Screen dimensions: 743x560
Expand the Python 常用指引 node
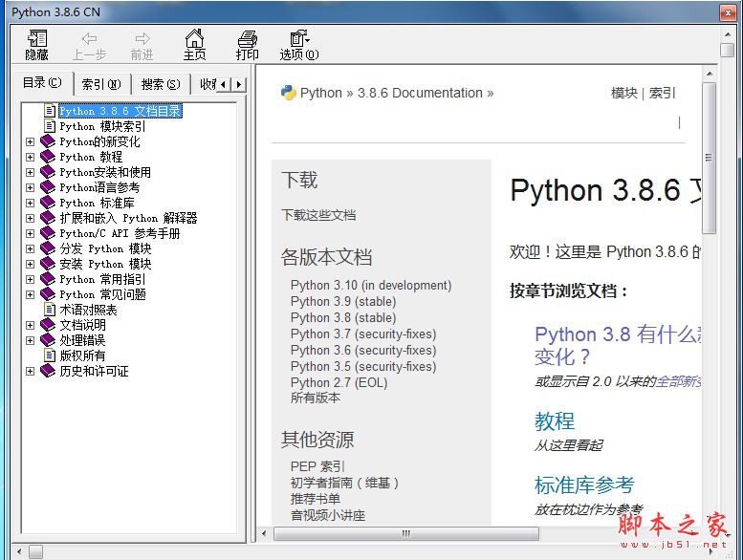pos(31,279)
